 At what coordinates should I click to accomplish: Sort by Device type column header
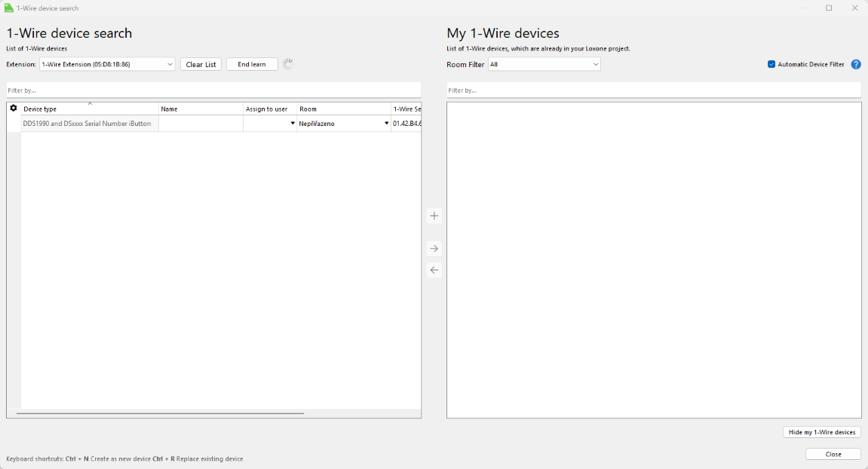pyautogui.click(x=89, y=109)
